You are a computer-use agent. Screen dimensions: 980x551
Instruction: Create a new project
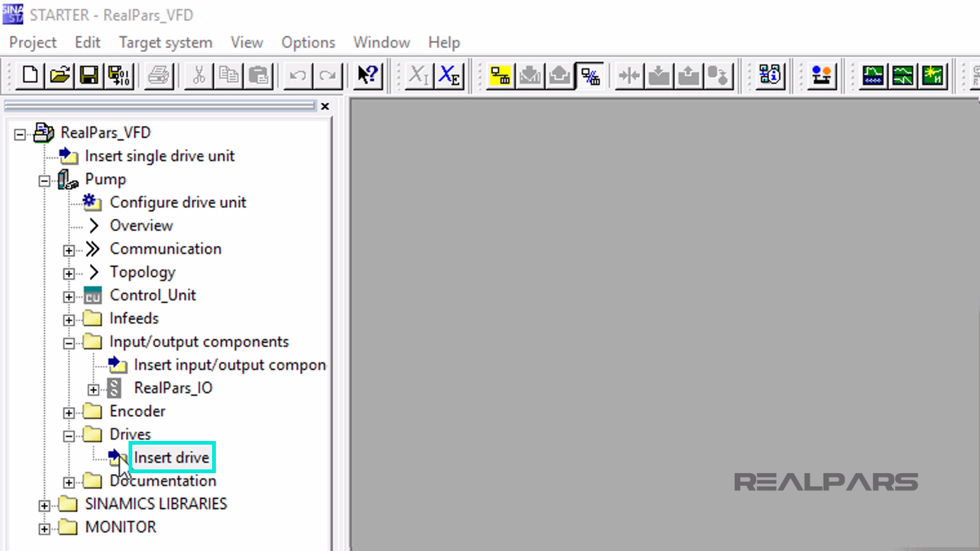coord(29,75)
